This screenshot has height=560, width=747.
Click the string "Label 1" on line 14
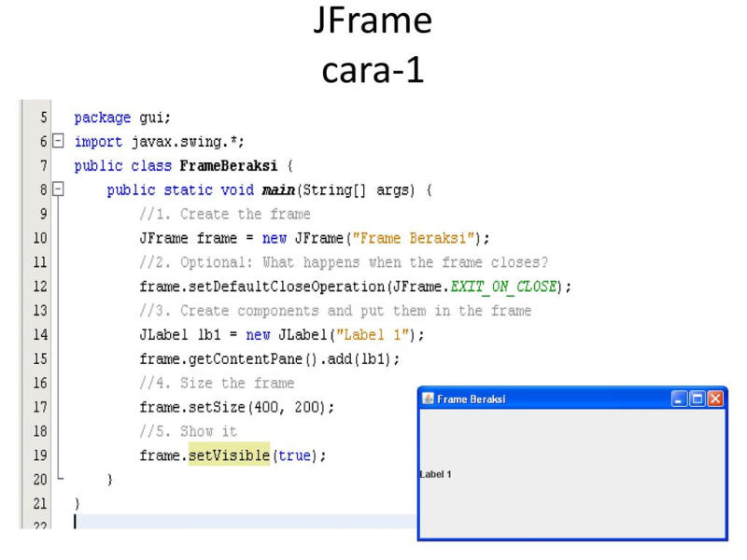coord(373,335)
